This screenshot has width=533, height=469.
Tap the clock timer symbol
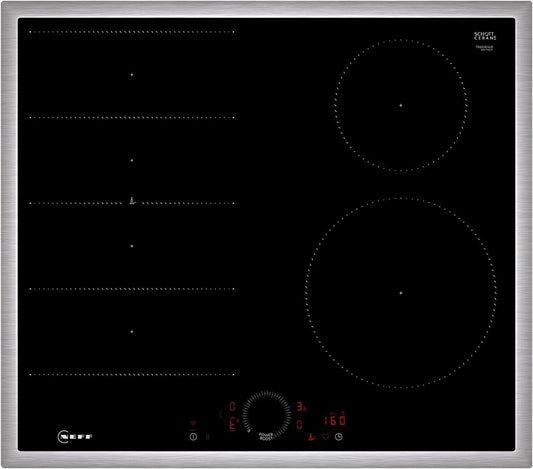pos(339,437)
